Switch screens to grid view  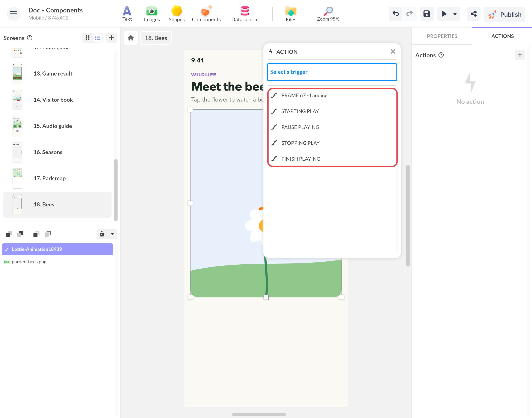(x=88, y=38)
